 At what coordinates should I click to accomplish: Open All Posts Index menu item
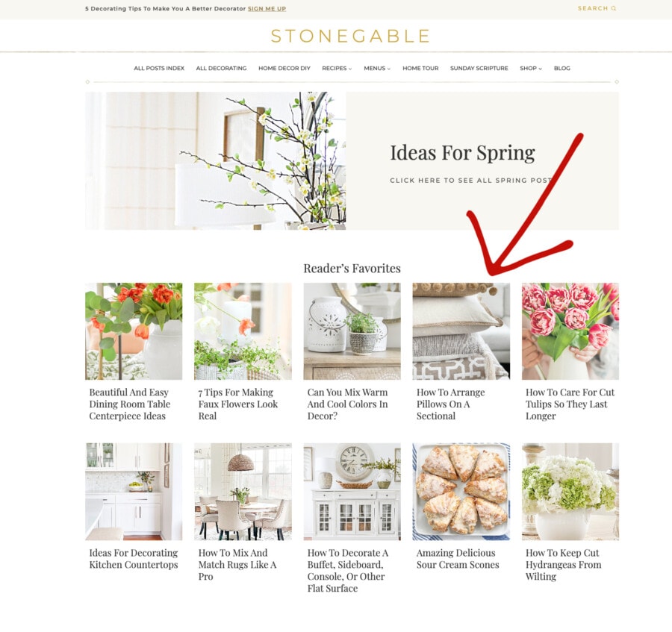tap(159, 68)
